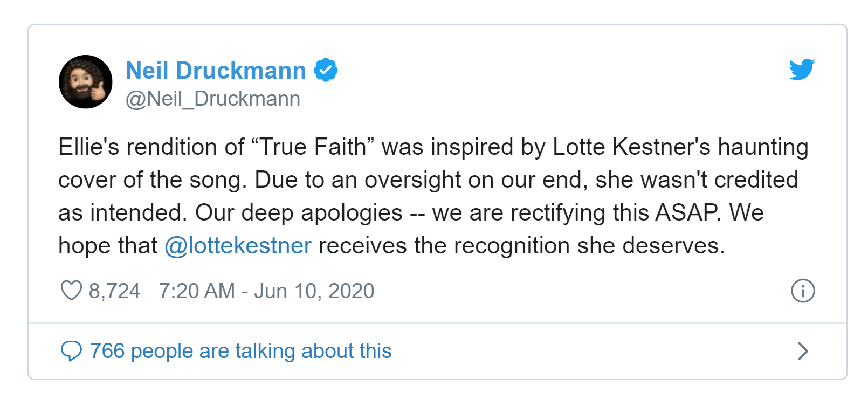Click the blue verified badge
868x399 pixels.
[326, 70]
